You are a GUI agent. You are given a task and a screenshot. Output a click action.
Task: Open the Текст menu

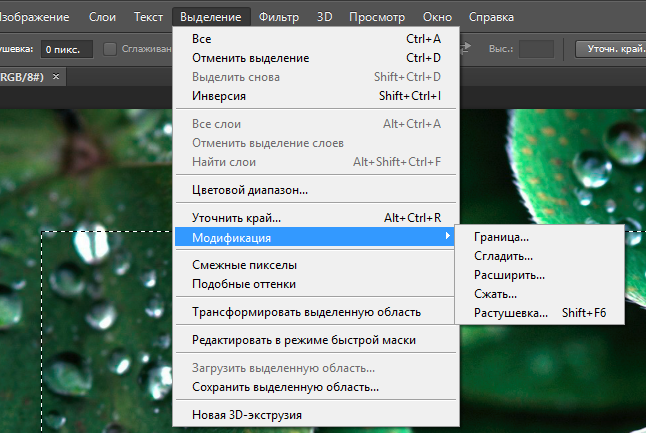tap(148, 17)
